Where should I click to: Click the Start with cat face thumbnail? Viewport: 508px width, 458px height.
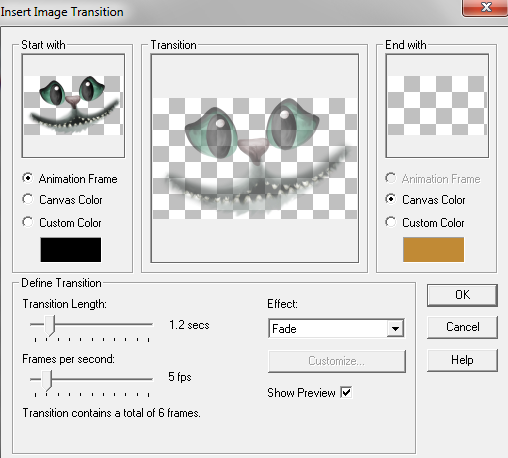(73, 106)
